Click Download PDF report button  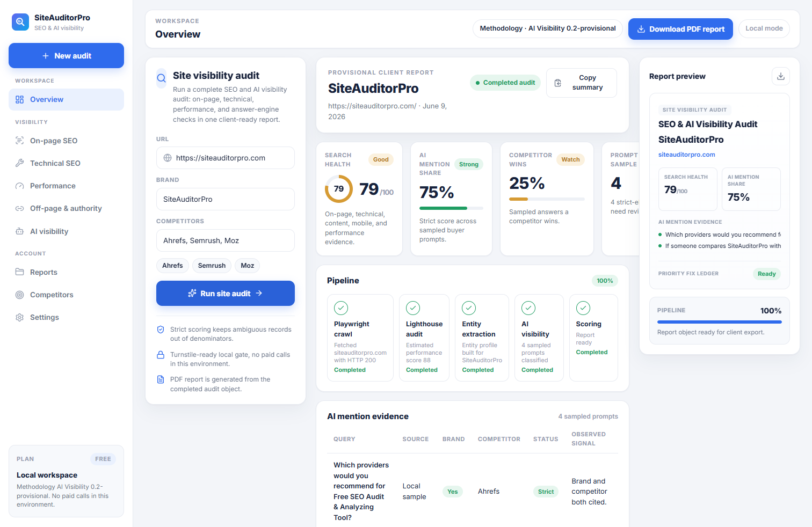[680, 29]
